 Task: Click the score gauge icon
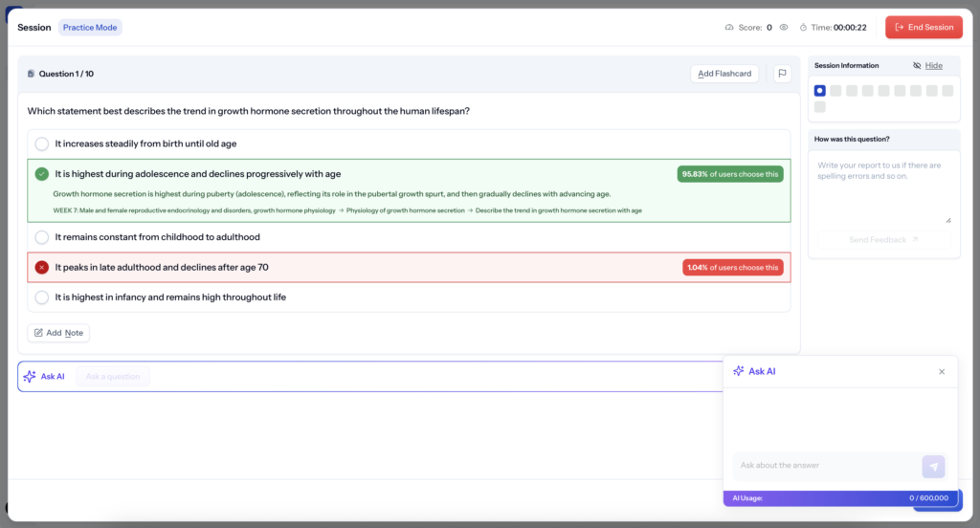(729, 28)
